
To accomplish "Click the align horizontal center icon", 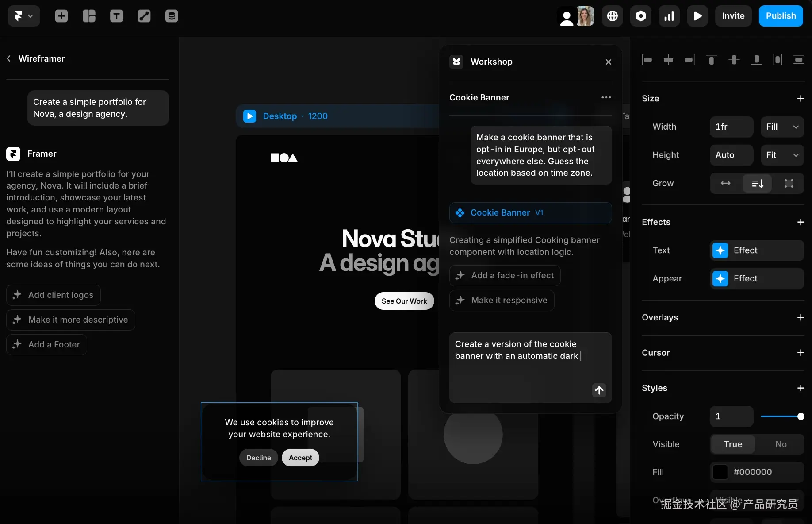I will point(668,60).
